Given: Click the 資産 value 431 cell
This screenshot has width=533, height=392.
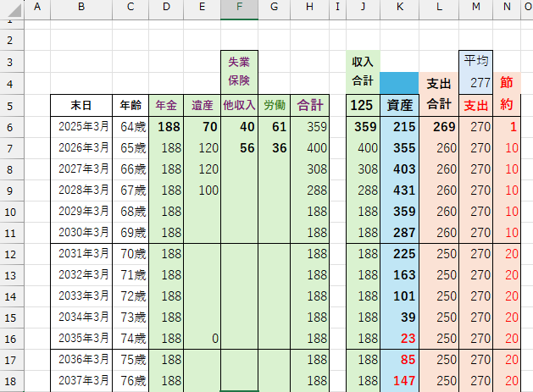Looking at the screenshot, I should tap(399, 190).
